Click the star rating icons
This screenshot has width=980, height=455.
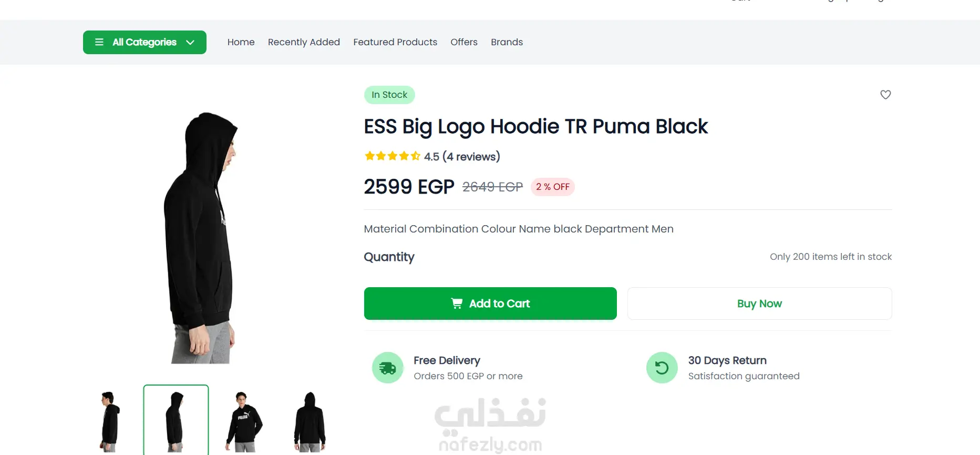pos(393,156)
